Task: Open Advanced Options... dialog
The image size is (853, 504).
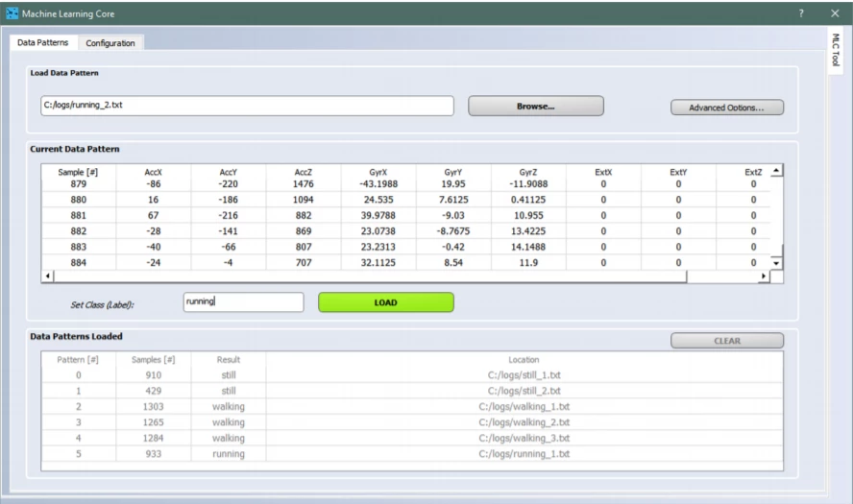Action: [727, 108]
